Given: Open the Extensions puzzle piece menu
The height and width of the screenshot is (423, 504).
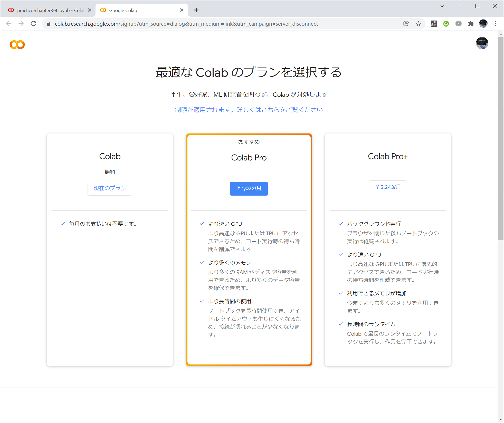Looking at the screenshot, I should [471, 24].
